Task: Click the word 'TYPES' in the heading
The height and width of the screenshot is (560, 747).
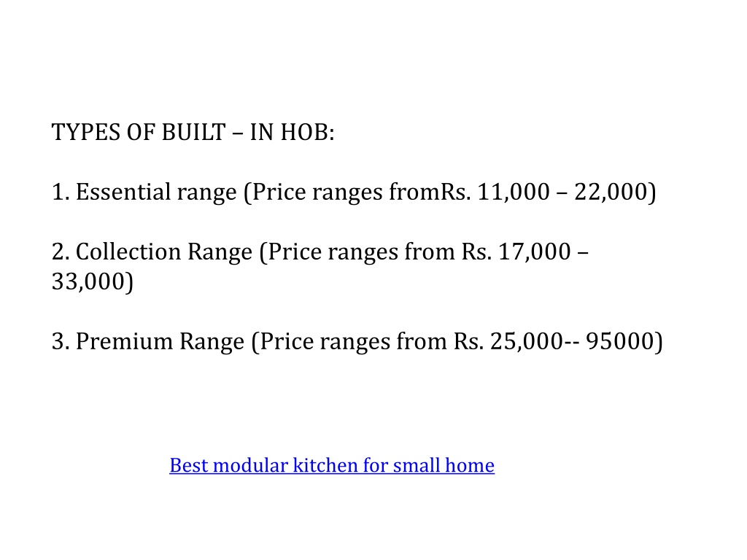Action: 86,132
